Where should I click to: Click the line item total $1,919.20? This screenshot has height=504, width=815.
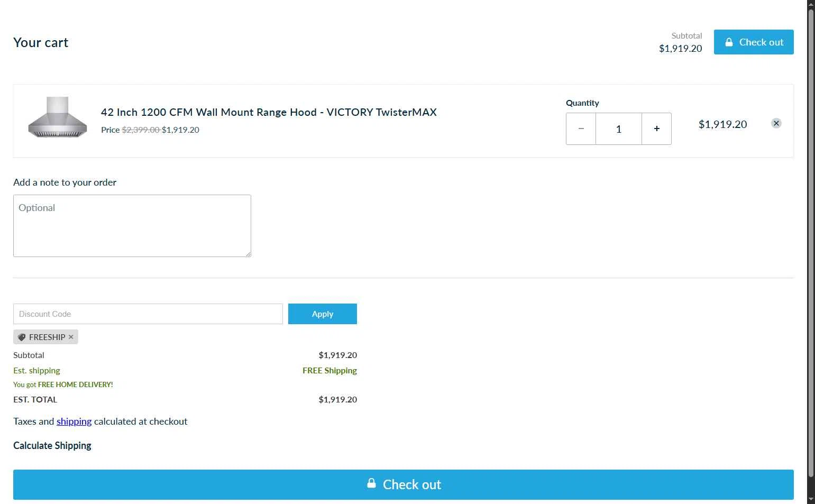click(x=722, y=124)
